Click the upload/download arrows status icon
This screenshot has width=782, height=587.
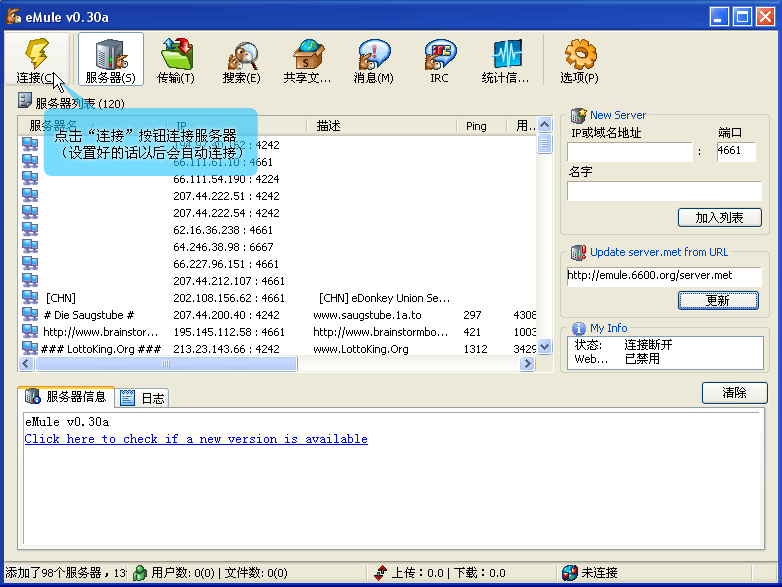pos(381,573)
